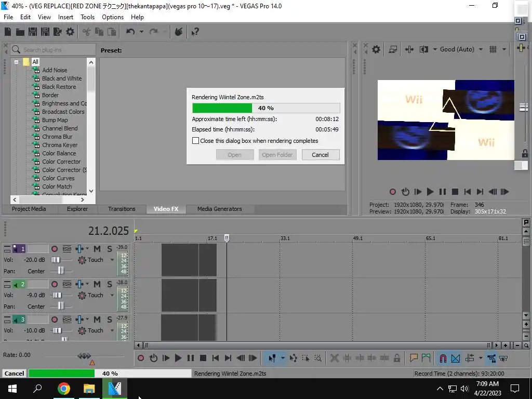Click the Open Folder button in dialog
Viewport: 532px width, 399px height.
(277, 155)
